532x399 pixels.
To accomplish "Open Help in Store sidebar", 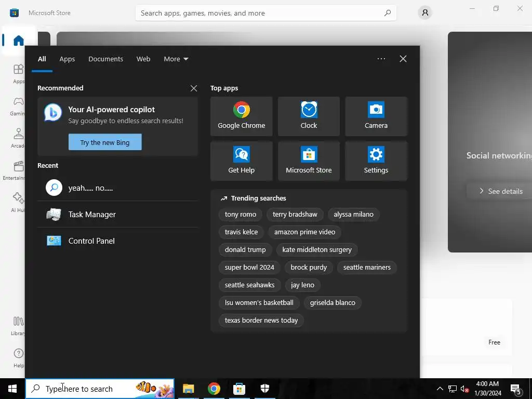I will pos(18,357).
